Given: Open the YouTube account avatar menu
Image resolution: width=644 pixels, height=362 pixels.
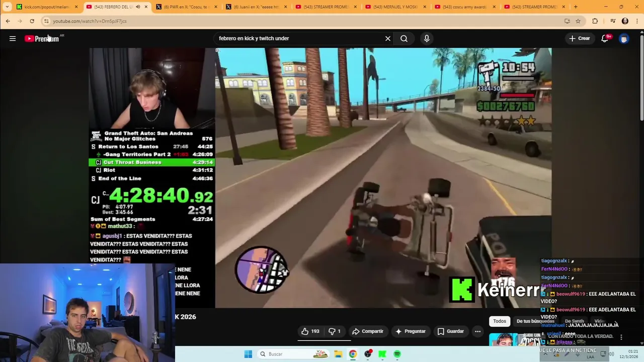Looking at the screenshot, I should pos(624,39).
